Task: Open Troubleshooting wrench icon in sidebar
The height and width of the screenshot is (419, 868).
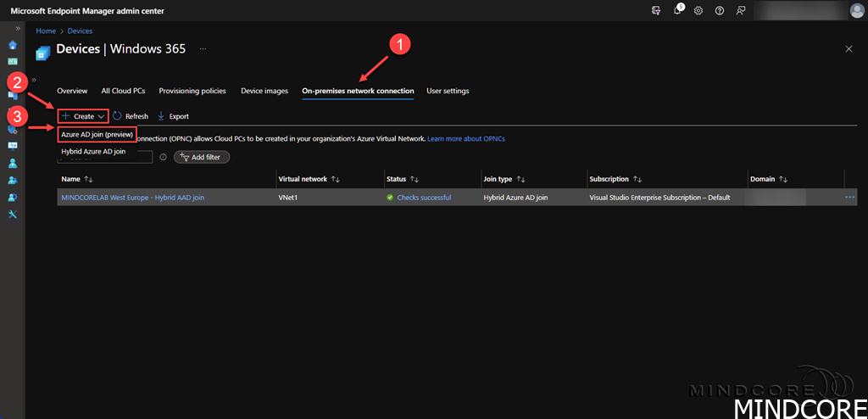Action: 13,213
